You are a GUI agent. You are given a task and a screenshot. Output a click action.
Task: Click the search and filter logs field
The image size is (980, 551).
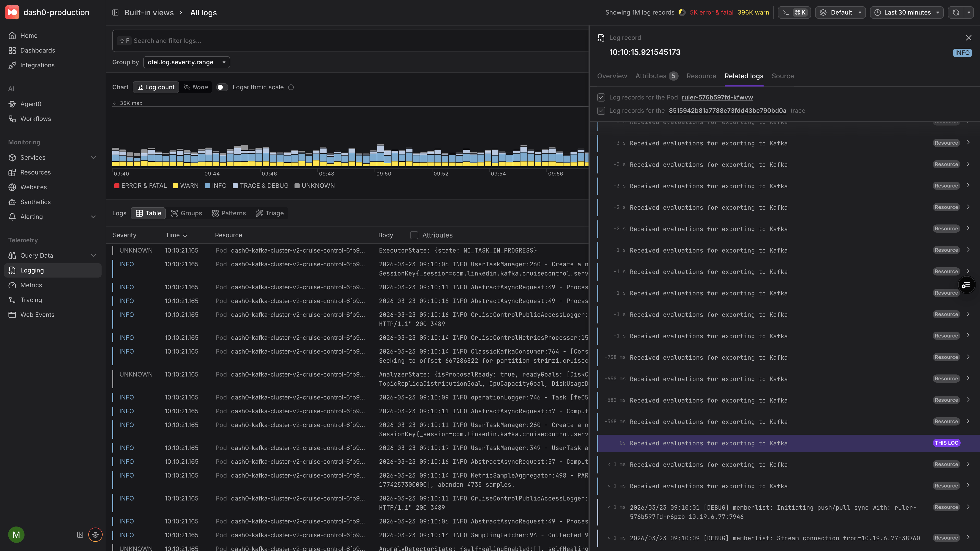click(342, 41)
